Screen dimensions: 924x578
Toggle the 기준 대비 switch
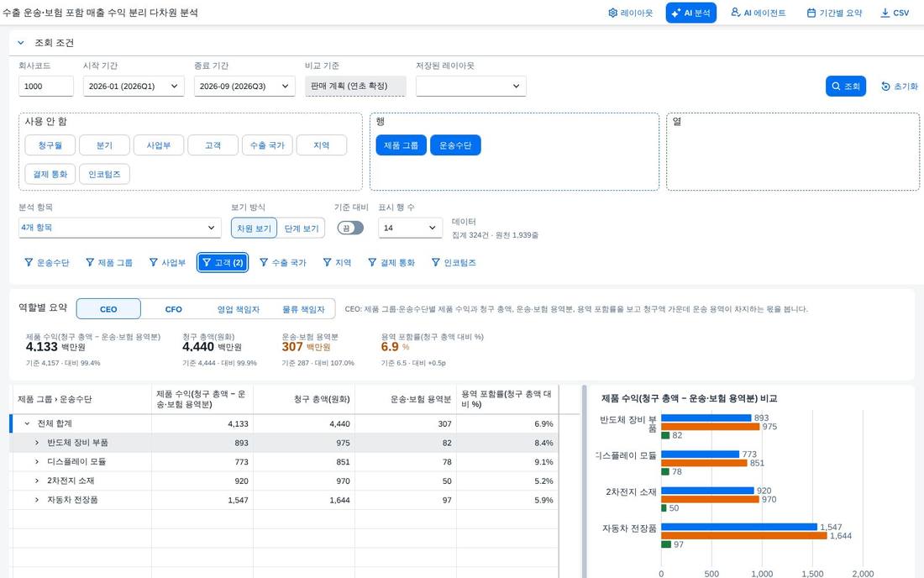(x=350, y=228)
